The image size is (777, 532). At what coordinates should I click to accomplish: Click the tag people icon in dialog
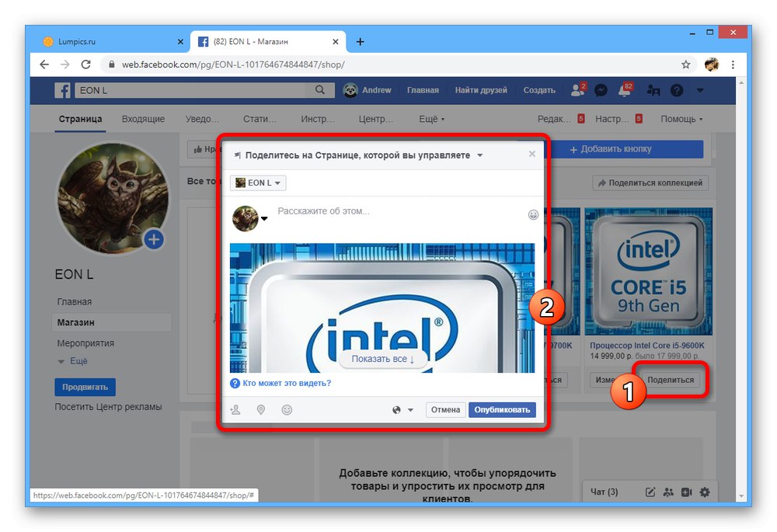click(x=235, y=409)
